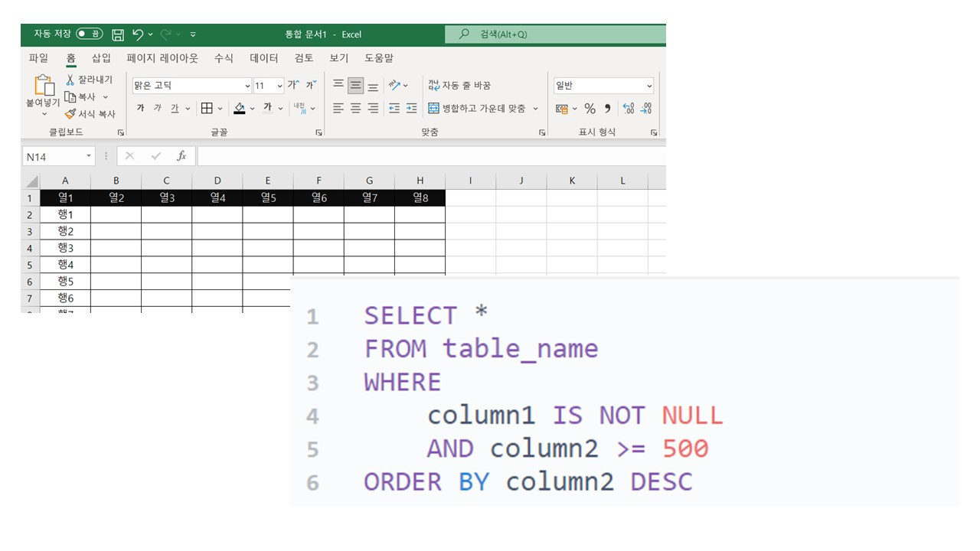The image size is (980, 551).
Task: Click the align left icon
Action: pos(338,108)
